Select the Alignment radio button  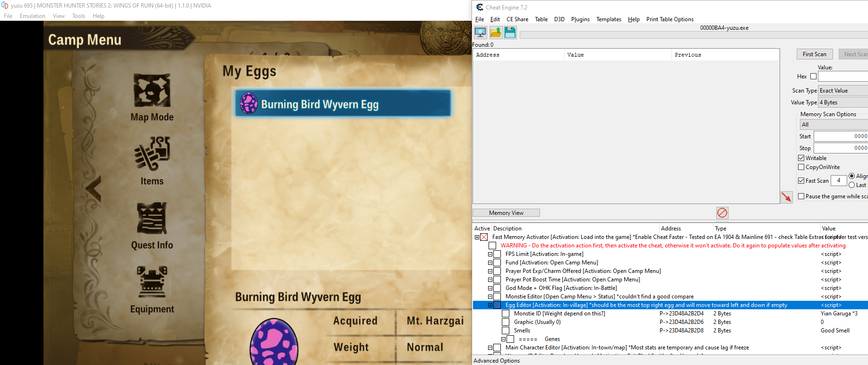[852, 176]
